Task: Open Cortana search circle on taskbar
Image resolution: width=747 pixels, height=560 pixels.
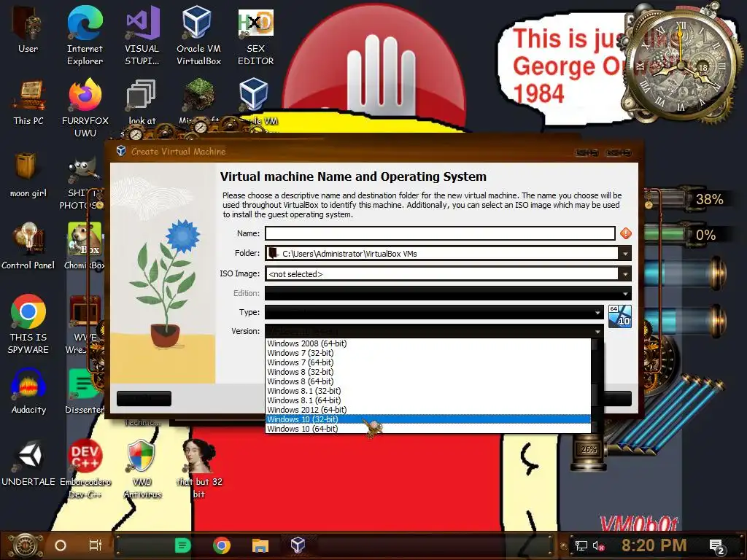Action: pos(61,545)
